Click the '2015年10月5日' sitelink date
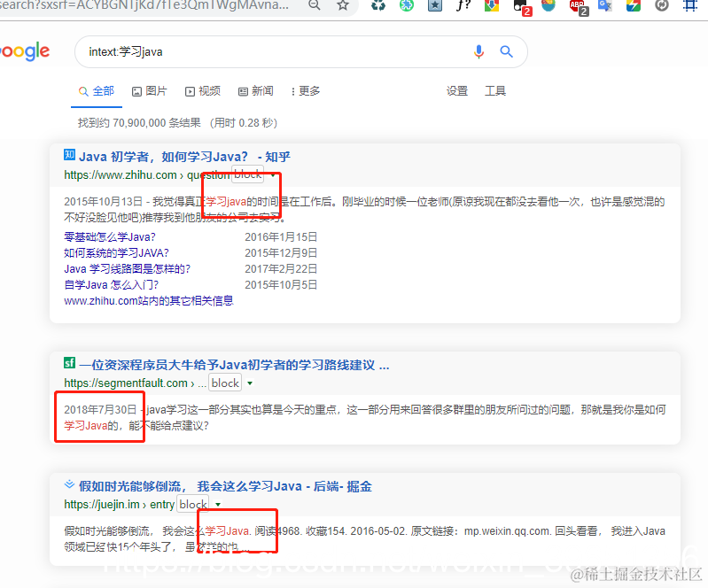Image resolution: width=708 pixels, height=588 pixels. [281, 285]
